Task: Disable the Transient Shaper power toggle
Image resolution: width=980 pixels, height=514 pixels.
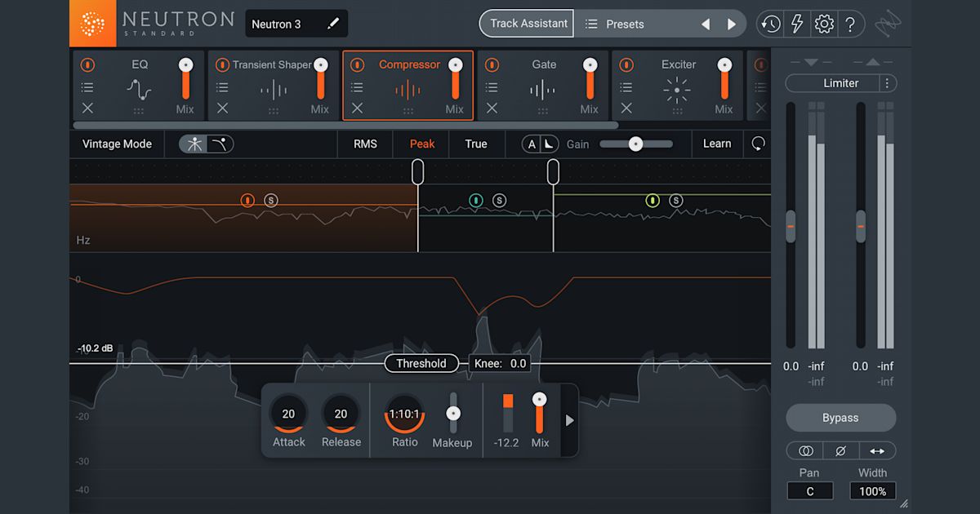Action: tap(221, 64)
